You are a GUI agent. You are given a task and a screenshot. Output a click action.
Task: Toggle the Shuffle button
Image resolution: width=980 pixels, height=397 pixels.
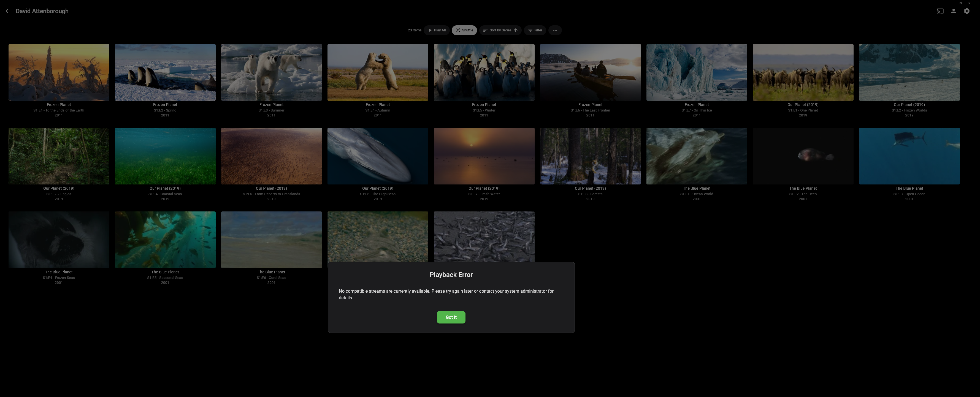464,30
